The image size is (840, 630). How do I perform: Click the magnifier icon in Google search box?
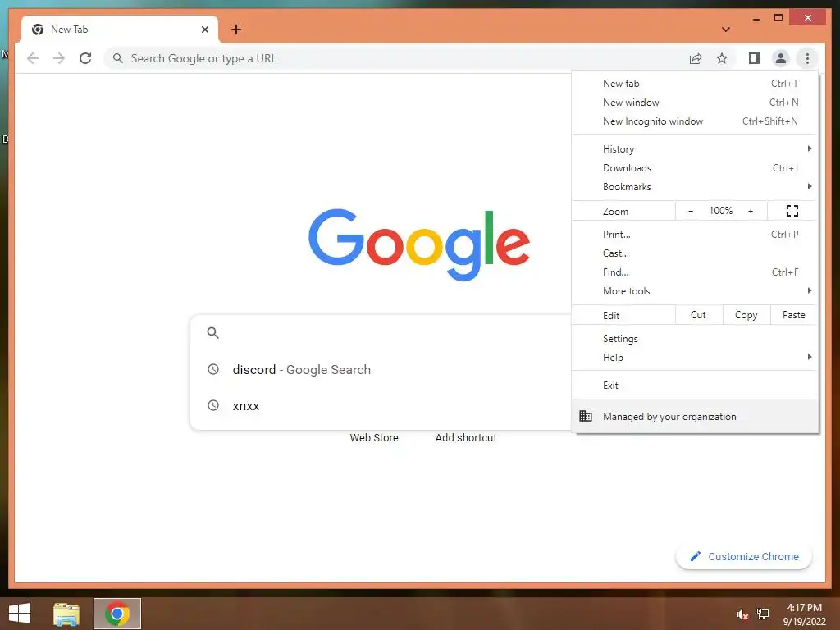point(212,333)
